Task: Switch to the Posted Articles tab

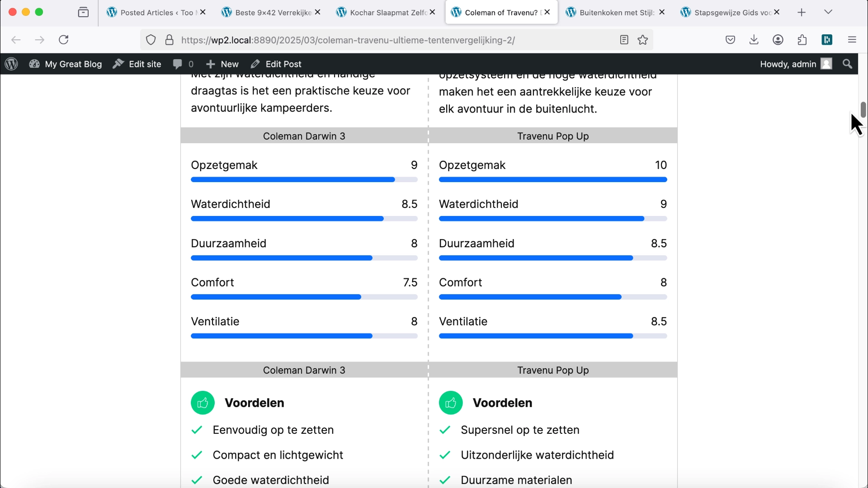Action: 151,13
